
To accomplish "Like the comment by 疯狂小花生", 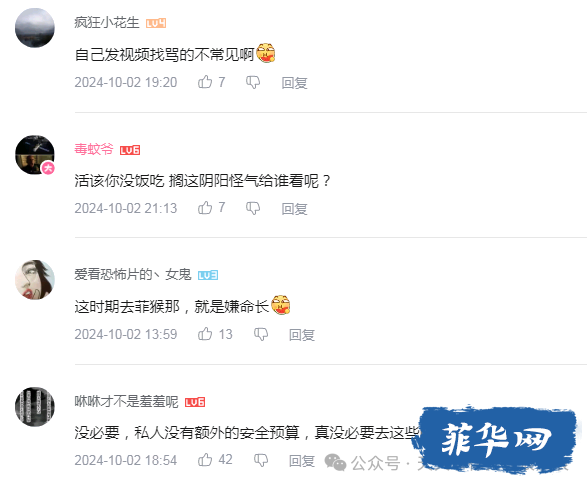I will 205,82.
